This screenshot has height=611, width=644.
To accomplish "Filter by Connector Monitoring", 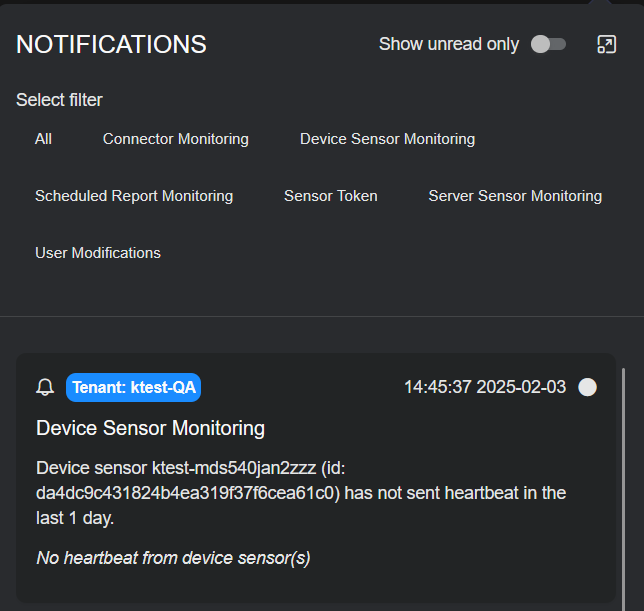I will (176, 139).
